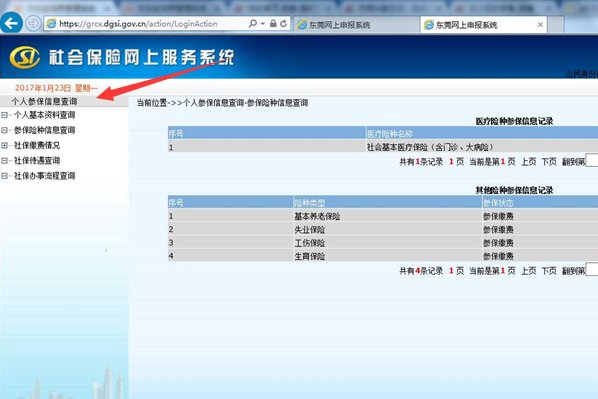Click the refresh page icon
This screenshot has width=598, height=399.
(283, 24)
